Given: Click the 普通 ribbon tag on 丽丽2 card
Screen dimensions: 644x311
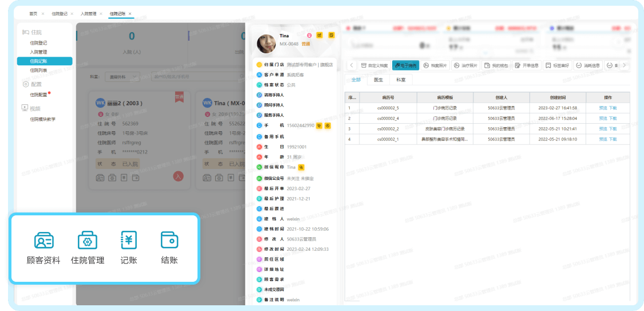Looking at the screenshot, I should click(179, 97).
